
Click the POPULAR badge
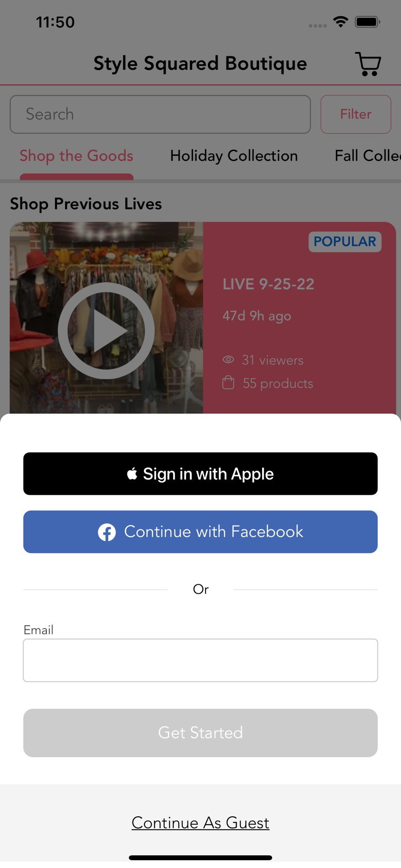[x=345, y=242]
